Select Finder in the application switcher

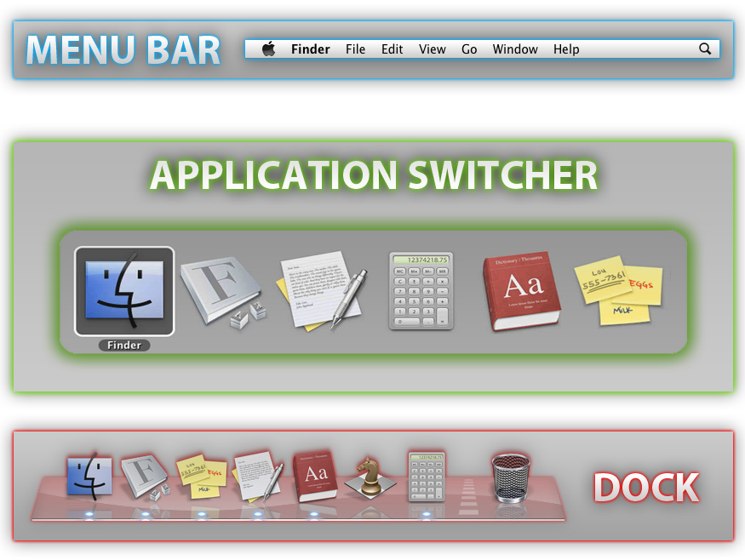click(x=124, y=291)
